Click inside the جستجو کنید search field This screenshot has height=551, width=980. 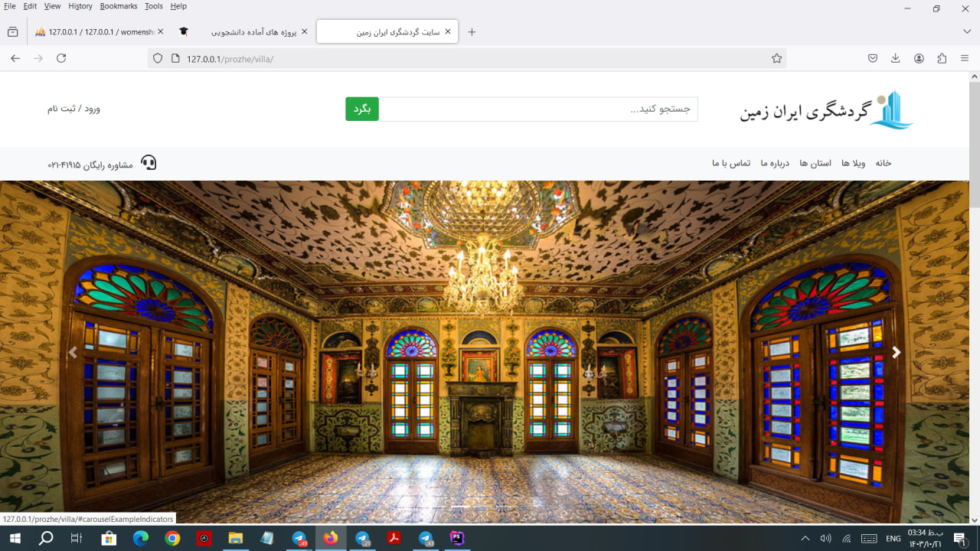pos(536,109)
